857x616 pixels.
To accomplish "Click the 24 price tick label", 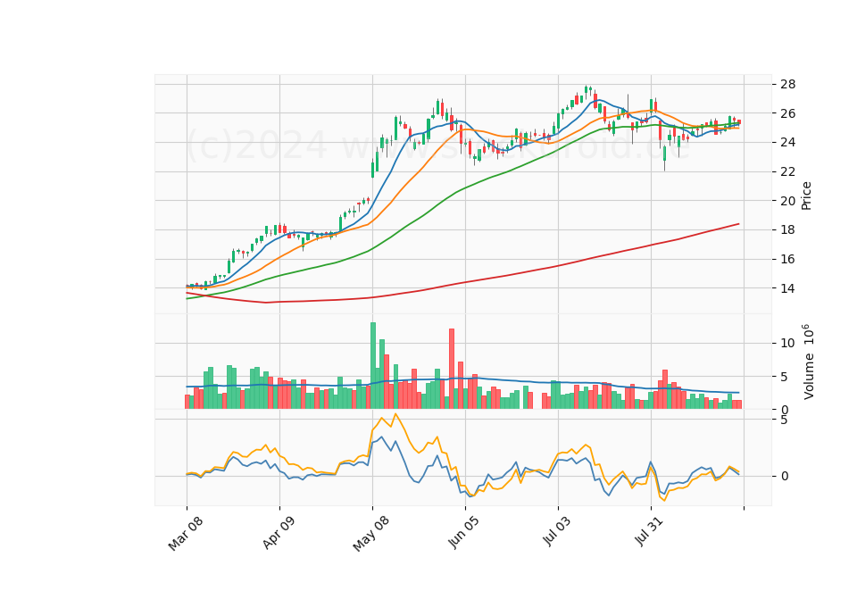I will click(x=787, y=143).
